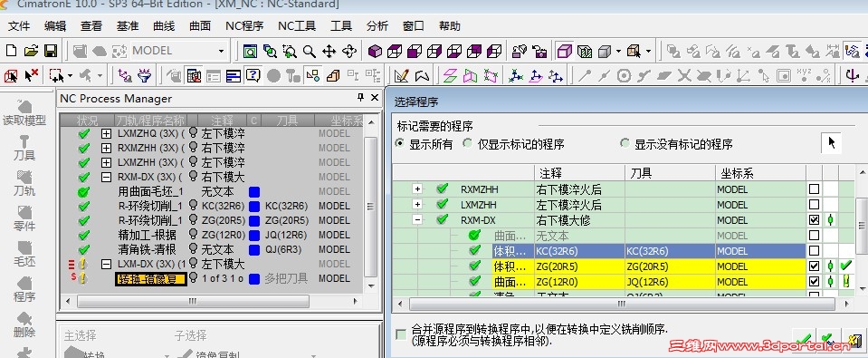
Task: Open 刀具 tools in the left sidebar
Action: pos(24,148)
